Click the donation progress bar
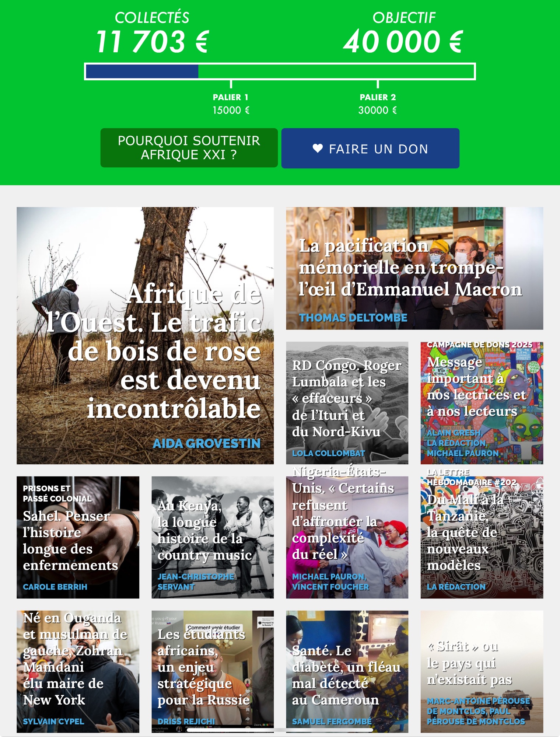The height and width of the screenshot is (737, 560). click(280, 71)
